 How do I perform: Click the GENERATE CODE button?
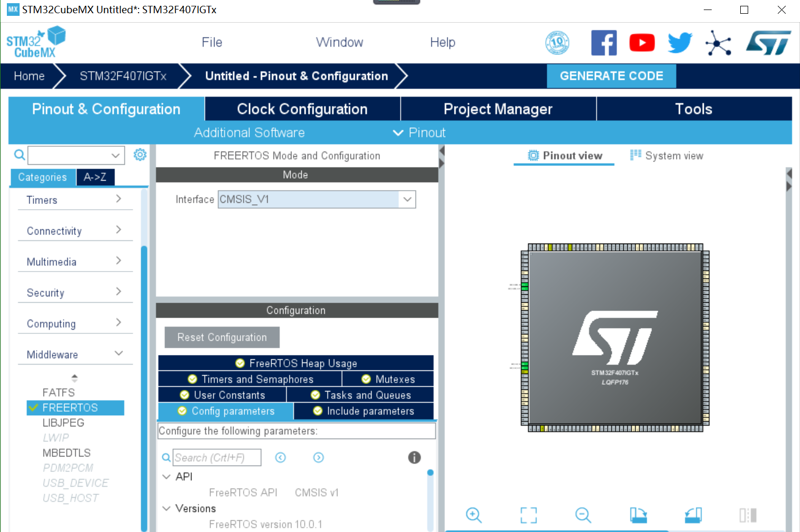point(611,76)
